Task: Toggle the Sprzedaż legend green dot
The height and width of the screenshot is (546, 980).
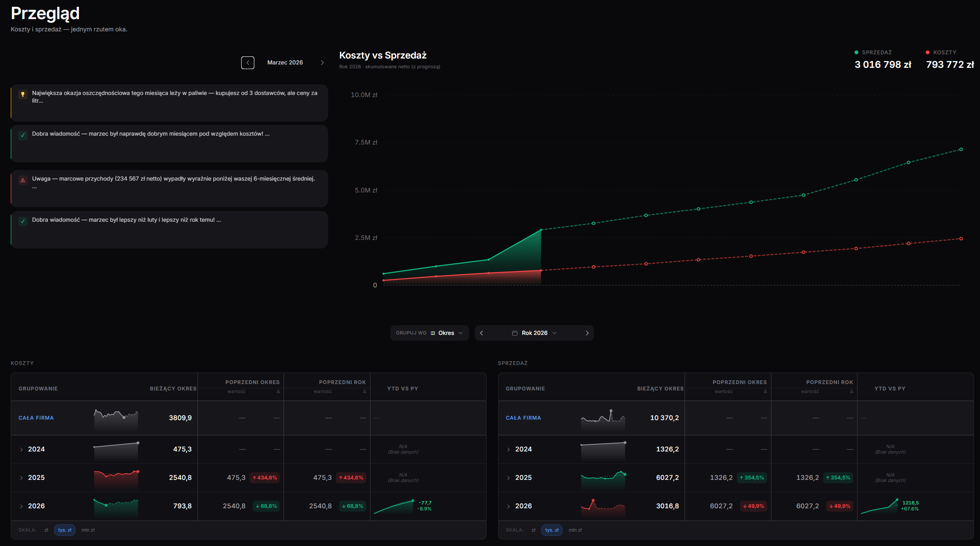Action: [x=856, y=53]
